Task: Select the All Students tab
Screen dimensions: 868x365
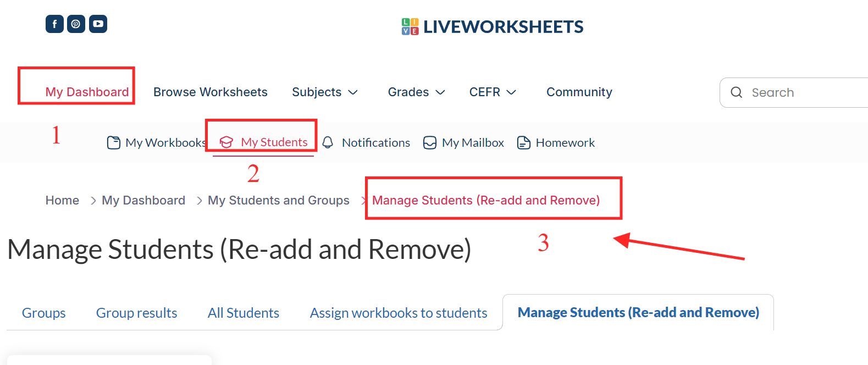Action: click(243, 313)
